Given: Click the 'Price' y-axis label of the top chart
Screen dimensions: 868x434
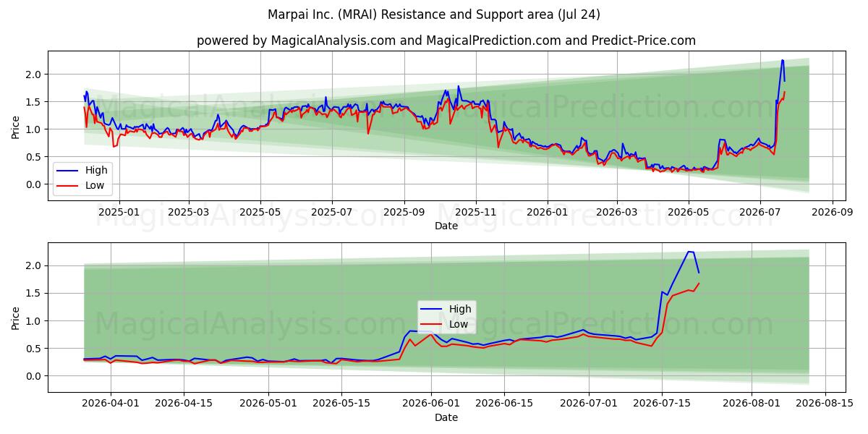Looking at the screenshot, I should 16,126.
